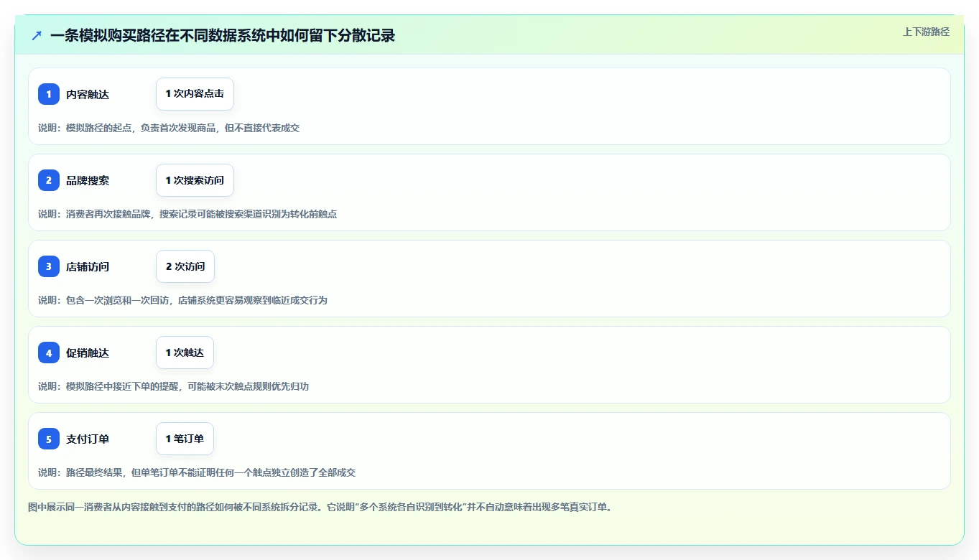
Task: Select the 2 次访问 chip
Action: tap(185, 266)
